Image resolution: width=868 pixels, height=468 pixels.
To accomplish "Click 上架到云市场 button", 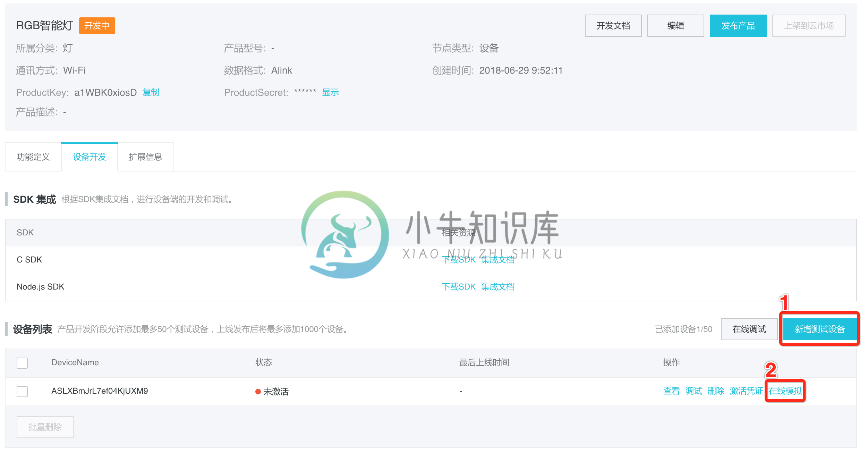I will click(809, 26).
